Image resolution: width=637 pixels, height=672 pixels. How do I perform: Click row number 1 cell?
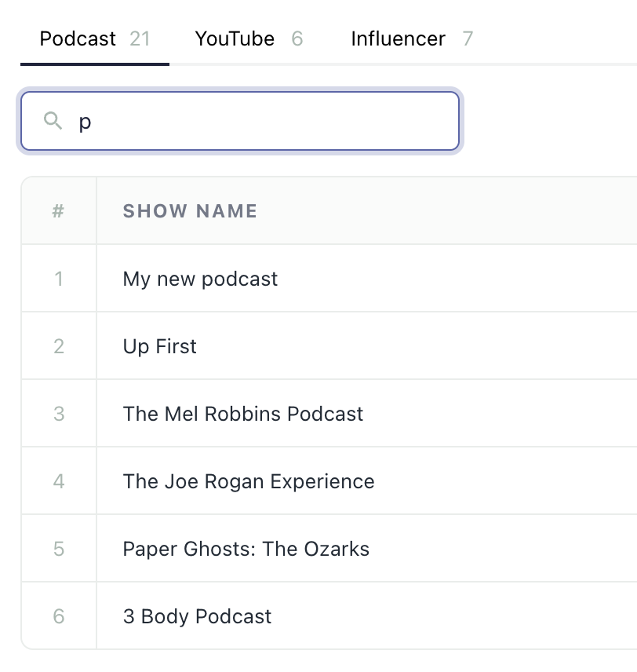tap(59, 279)
